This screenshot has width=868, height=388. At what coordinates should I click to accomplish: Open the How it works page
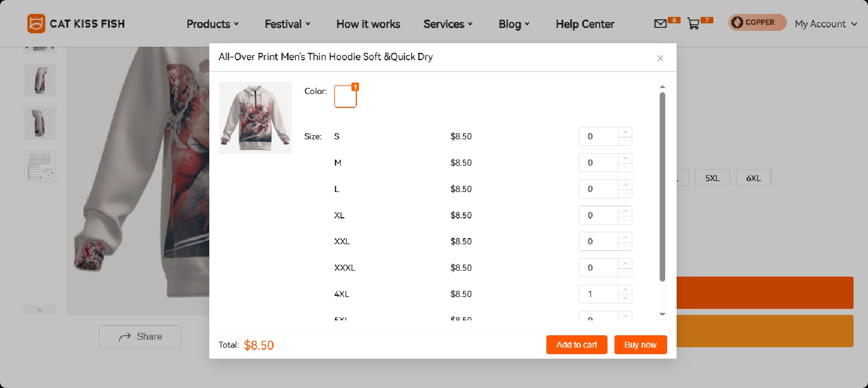tap(368, 24)
